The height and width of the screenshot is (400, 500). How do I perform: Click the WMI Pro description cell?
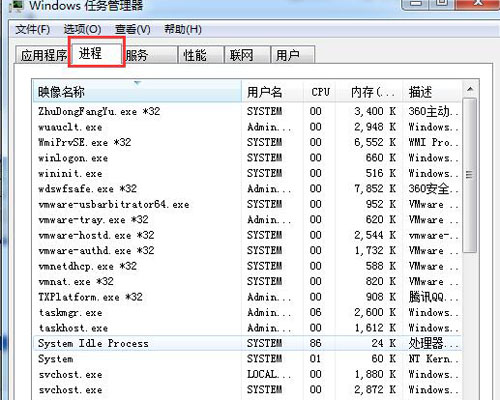click(x=433, y=142)
